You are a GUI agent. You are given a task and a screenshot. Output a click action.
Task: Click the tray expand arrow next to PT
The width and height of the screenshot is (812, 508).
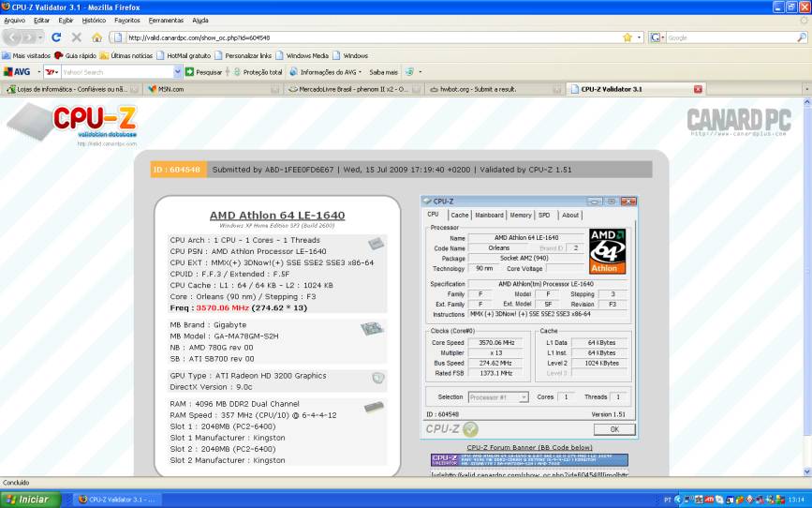(677, 500)
